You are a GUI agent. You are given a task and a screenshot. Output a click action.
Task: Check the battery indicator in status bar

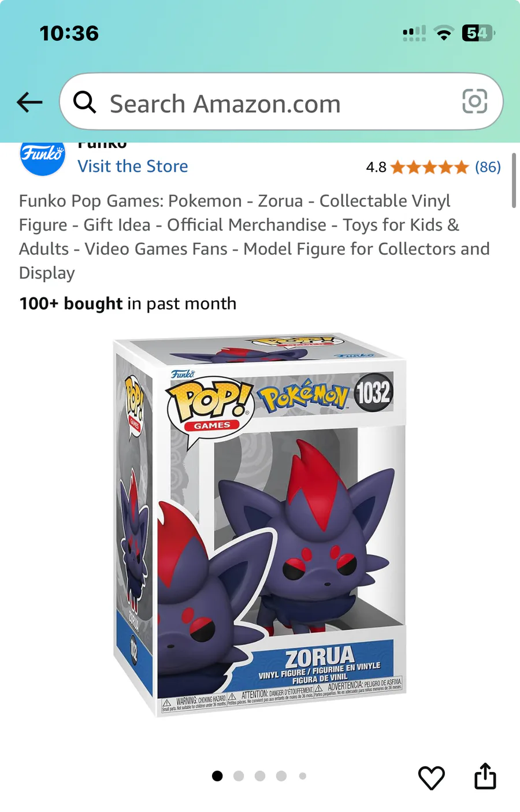tap(478, 33)
